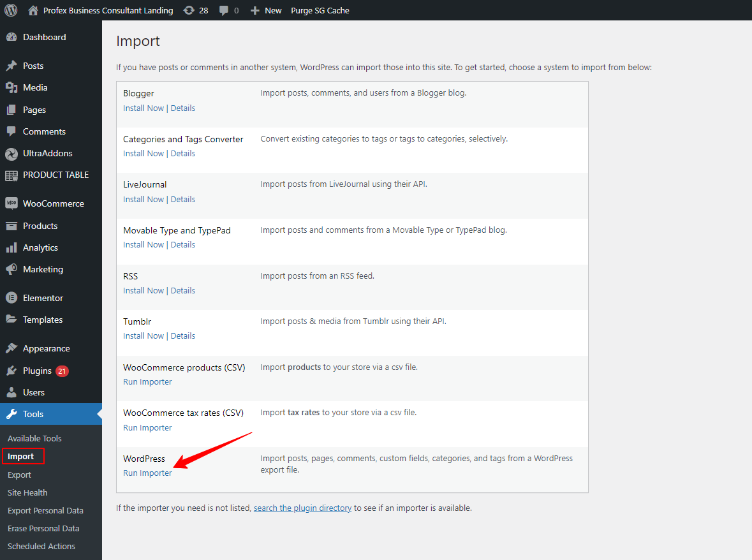This screenshot has height=560, width=752.
Task: Click the UltraAddons icon
Action: (x=11, y=154)
